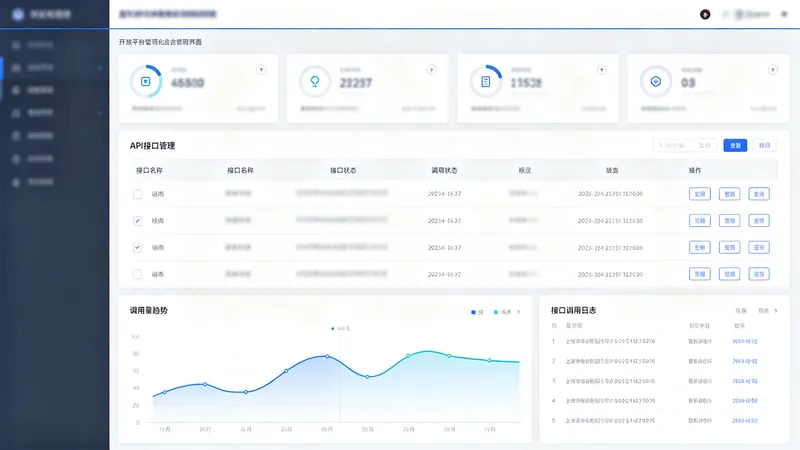Click the lowest cyan data point on the trend line

(367, 377)
